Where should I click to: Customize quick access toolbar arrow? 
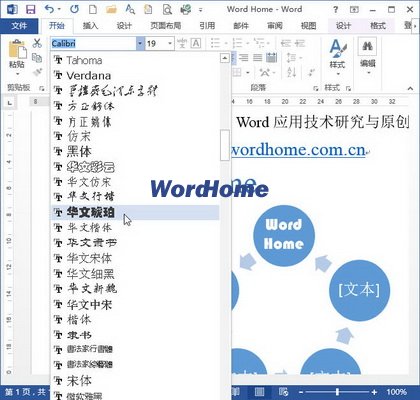pyautogui.click(x=201, y=10)
